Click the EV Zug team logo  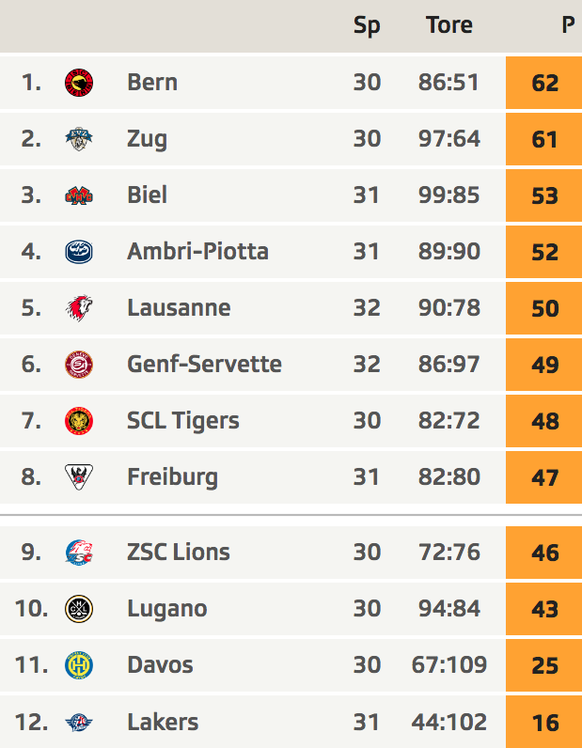pyautogui.click(x=79, y=139)
